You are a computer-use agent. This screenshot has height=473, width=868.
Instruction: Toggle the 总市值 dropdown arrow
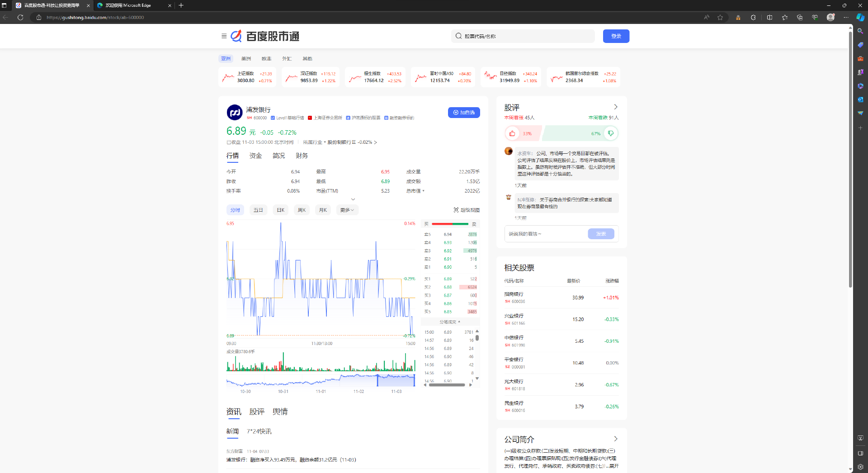coord(424,191)
